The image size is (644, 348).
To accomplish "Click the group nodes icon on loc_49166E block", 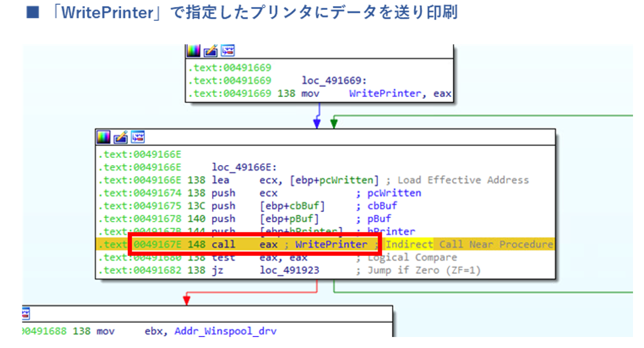I will click(x=137, y=137).
